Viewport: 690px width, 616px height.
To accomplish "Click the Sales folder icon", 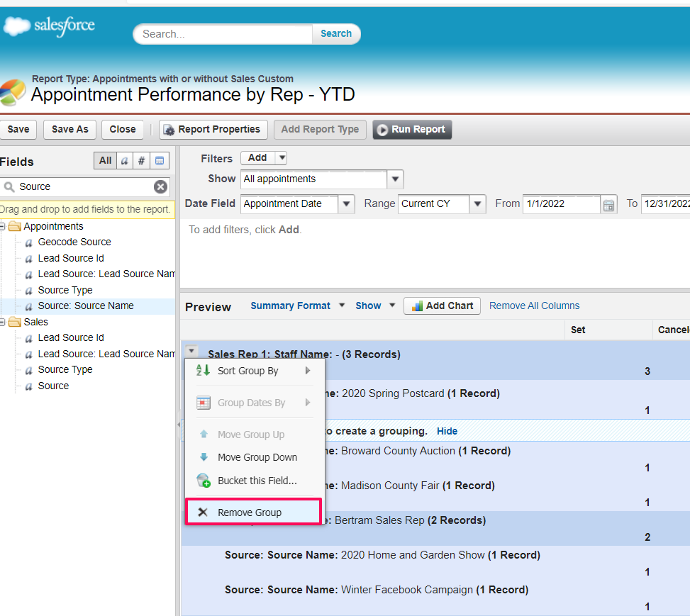I will pos(14,322).
